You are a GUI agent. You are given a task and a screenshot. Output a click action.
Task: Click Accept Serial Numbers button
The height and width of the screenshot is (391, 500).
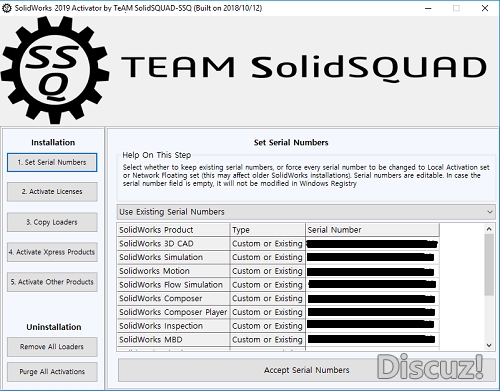(306, 370)
